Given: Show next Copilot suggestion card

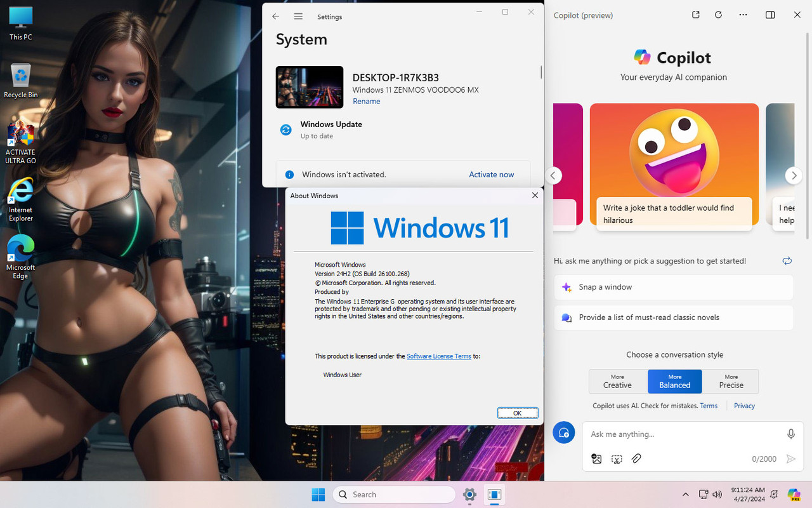Looking at the screenshot, I should [794, 176].
